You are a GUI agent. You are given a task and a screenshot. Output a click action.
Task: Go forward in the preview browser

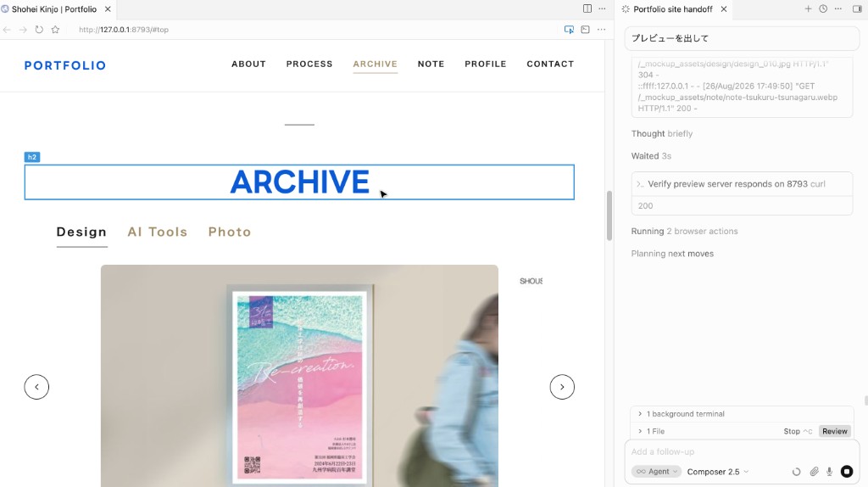(x=23, y=30)
